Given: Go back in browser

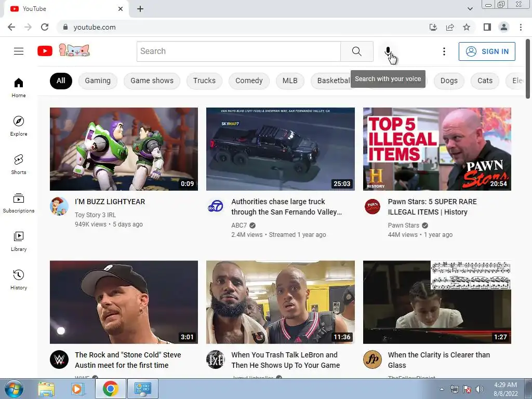Looking at the screenshot, I should pyautogui.click(x=11, y=27).
